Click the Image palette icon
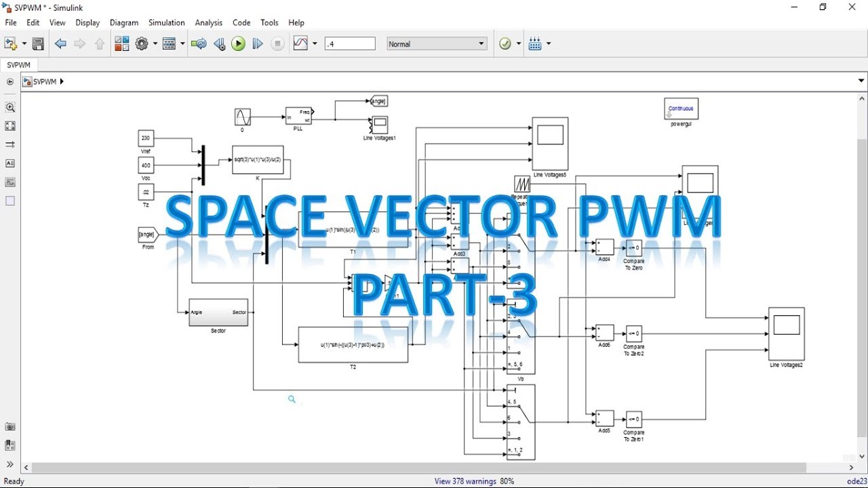The height and width of the screenshot is (488, 868). (x=10, y=182)
